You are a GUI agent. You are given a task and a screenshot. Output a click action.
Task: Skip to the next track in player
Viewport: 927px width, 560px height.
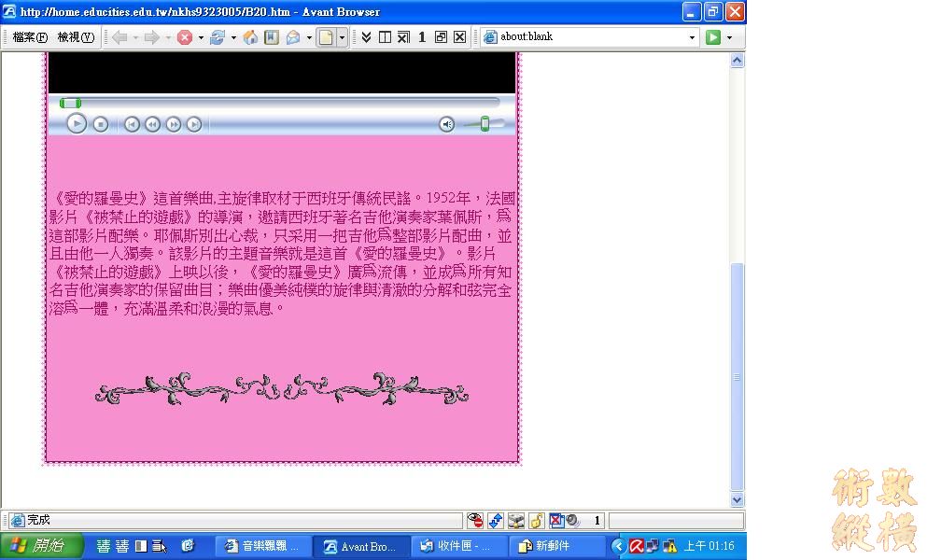point(194,124)
